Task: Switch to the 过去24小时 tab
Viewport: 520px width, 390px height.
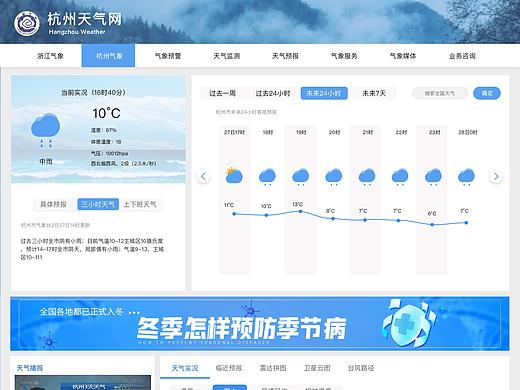Action: pos(273,93)
